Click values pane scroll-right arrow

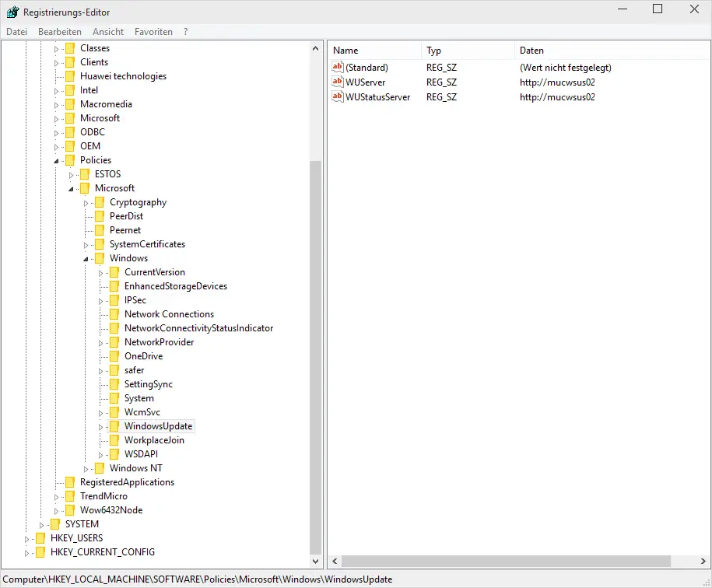pos(703,562)
